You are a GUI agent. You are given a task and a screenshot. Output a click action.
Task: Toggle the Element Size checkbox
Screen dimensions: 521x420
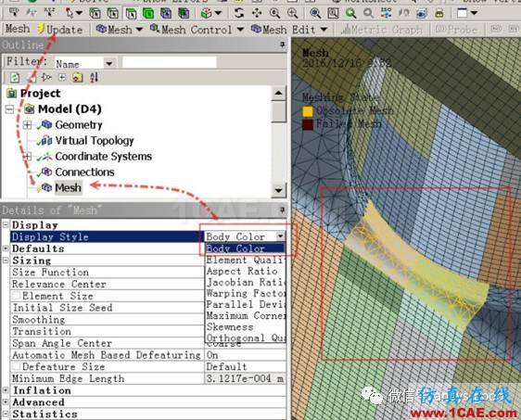click(x=16, y=296)
